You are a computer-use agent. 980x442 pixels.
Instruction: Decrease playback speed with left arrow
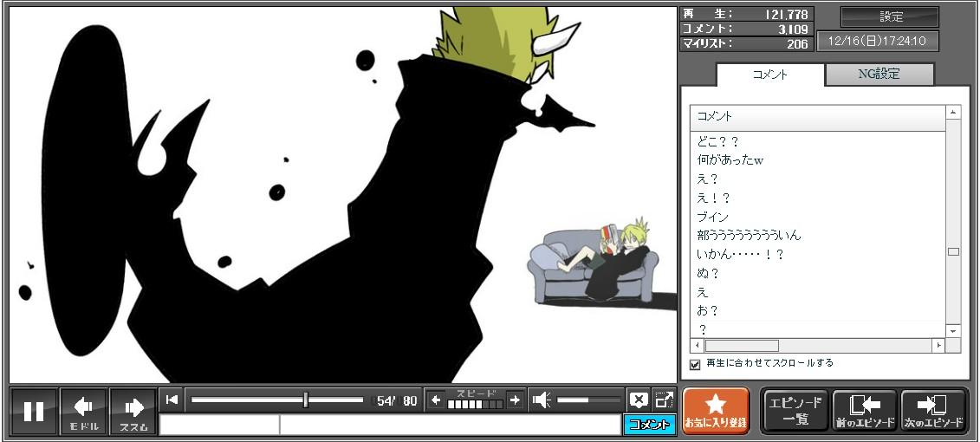pyautogui.click(x=437, y=400)
